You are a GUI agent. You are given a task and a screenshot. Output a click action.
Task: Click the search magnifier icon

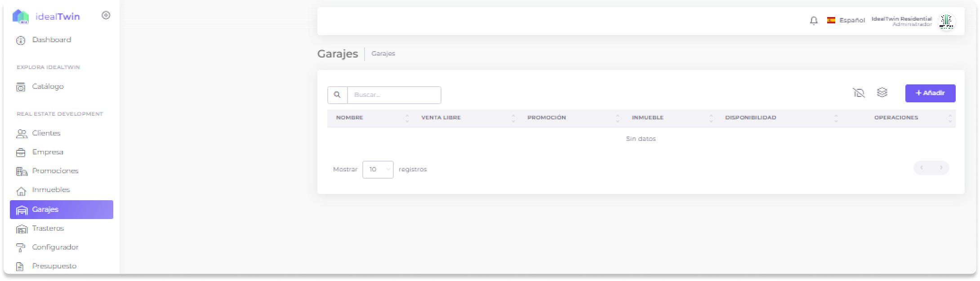click(x=337, y=95)
